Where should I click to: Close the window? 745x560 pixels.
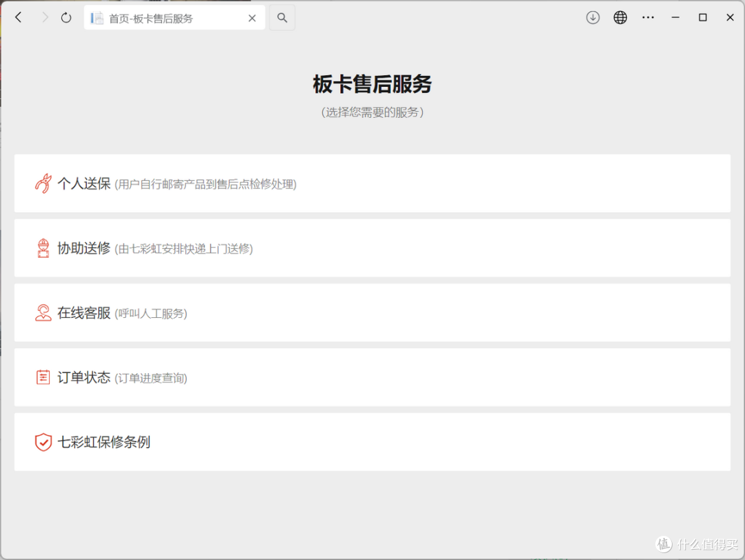coord(731,17)
